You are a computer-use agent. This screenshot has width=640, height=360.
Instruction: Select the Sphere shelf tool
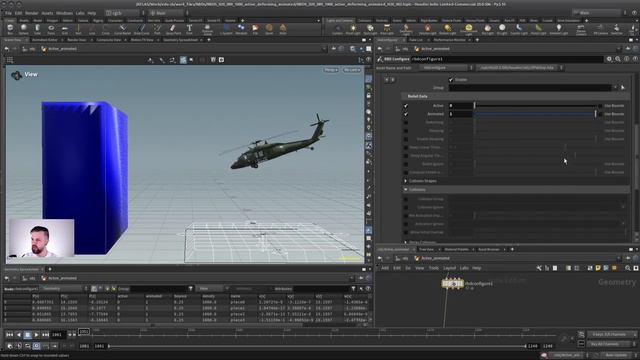click(24, 29)
